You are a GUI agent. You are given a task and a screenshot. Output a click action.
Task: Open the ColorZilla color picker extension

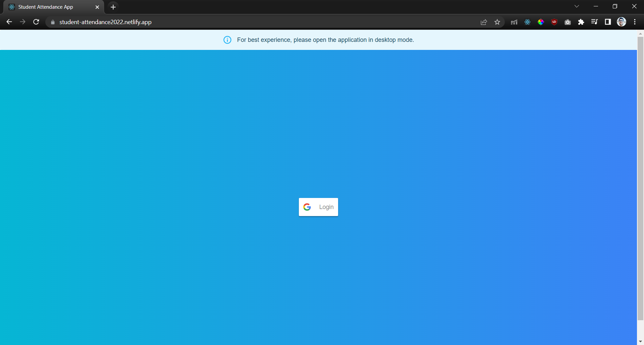541,22
